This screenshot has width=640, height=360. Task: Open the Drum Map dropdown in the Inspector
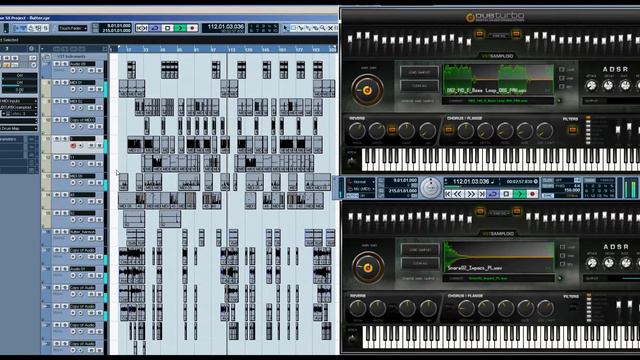pos(18,128)
